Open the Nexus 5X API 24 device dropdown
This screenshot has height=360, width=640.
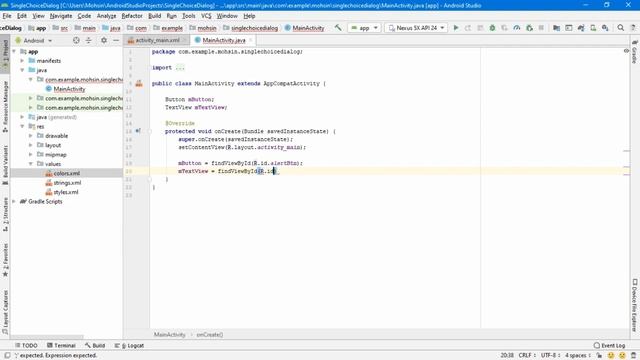pos(416,28)
